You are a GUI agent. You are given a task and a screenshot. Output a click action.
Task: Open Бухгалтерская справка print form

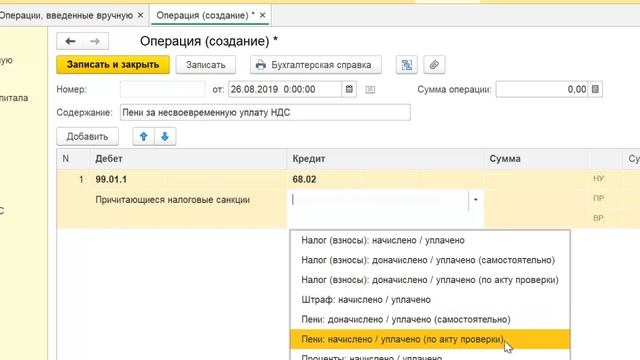pyautogui.click(x=316, y=65)
